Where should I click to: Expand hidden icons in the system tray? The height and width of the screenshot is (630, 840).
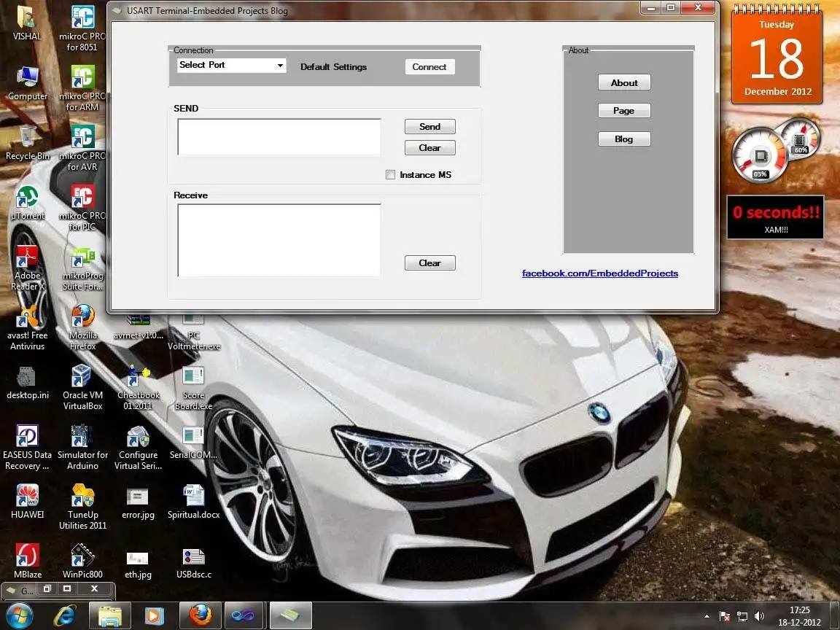(x=706, y=615)
